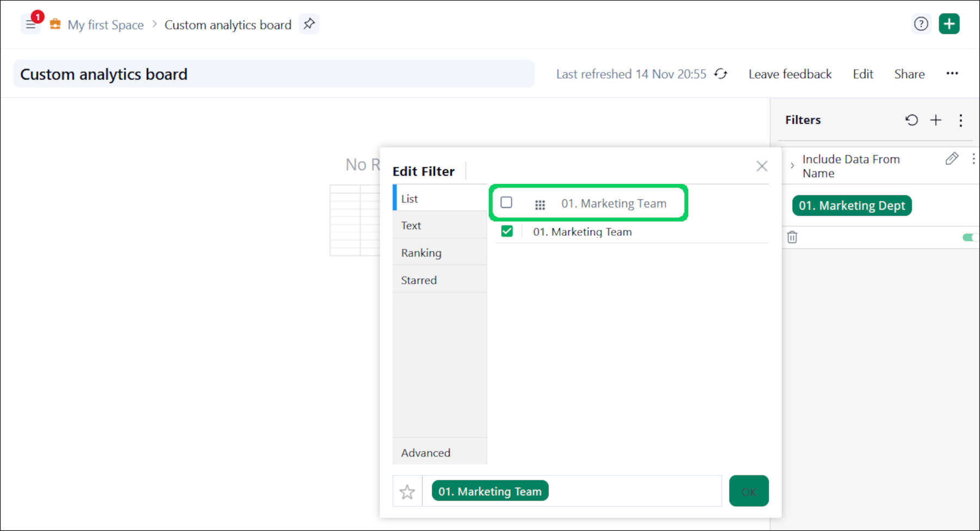Edit the Include Data From Name filter
This screenshot has width=980, height=531.
(952, 158)
